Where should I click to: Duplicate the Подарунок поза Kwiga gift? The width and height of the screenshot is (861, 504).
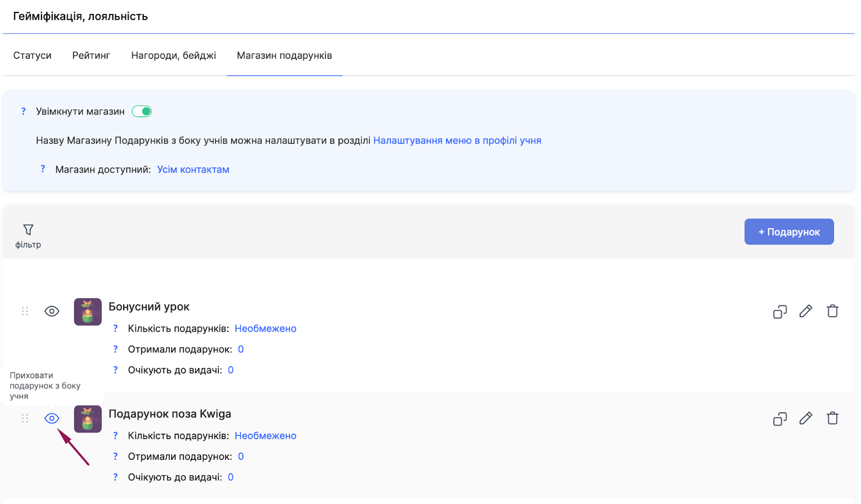[780, 418]
